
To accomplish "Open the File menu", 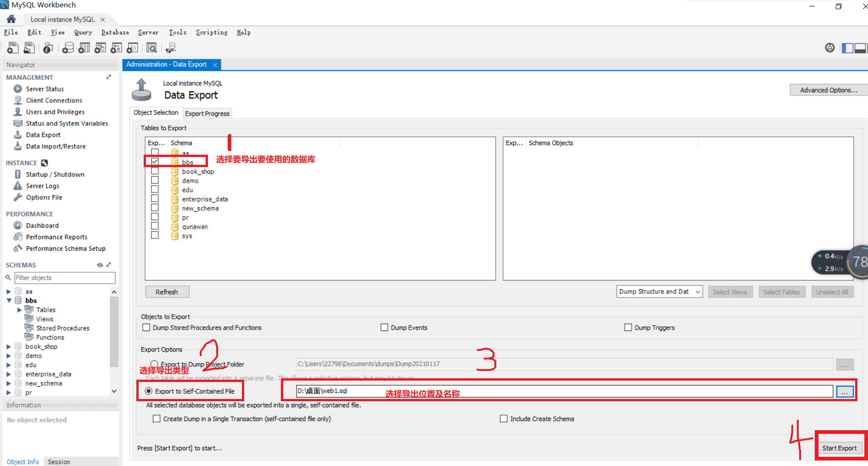I will click(11, 32).
